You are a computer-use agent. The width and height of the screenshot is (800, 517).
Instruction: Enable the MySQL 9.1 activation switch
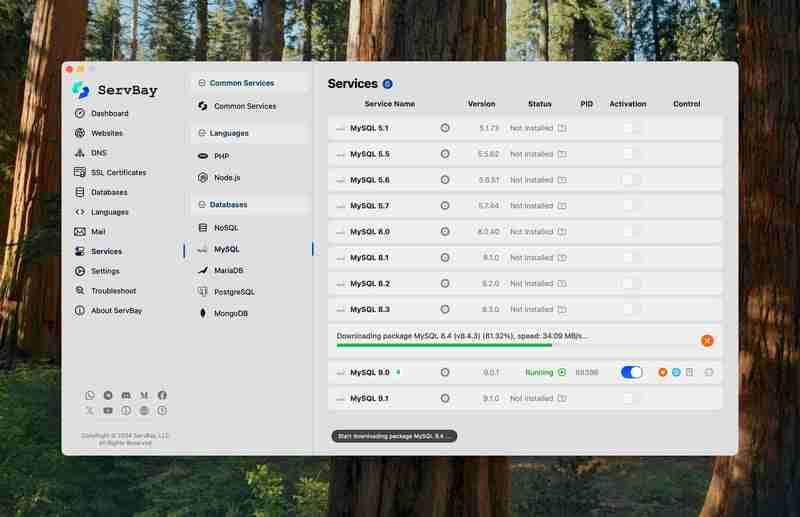(628, 398)
